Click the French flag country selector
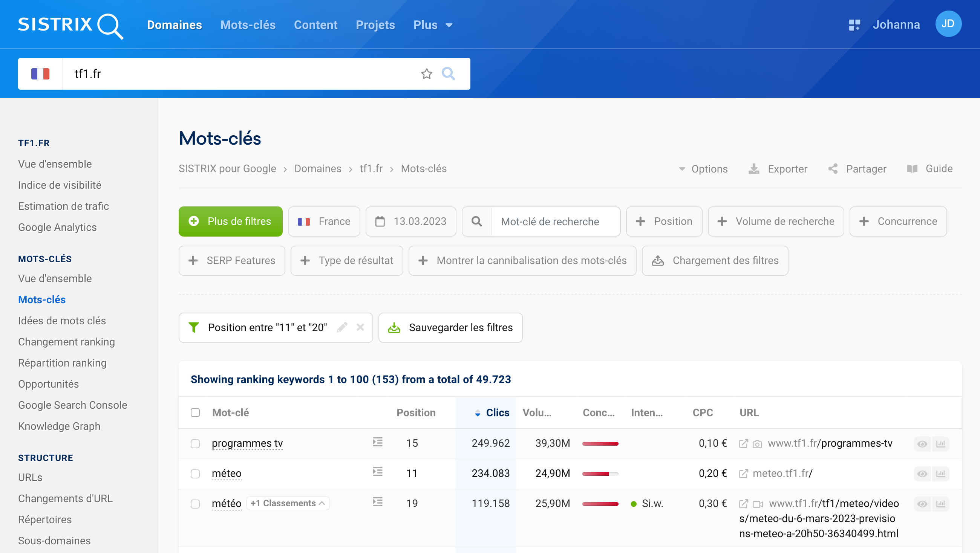Image resolution: width=980 pixels, height=553 pixels. (x=40, y=73)
